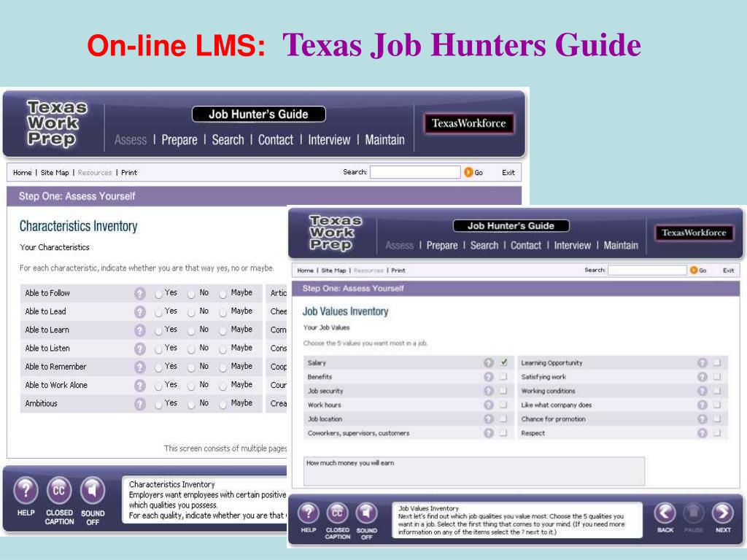
Task: Click TexasWorkforce logo in Characteristics Inventory window
Action: point(469,124)
